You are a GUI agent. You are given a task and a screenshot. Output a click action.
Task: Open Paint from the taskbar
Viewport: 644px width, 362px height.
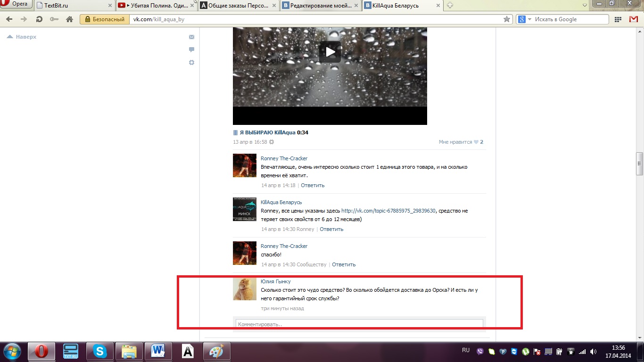click(x=217, y=352)
